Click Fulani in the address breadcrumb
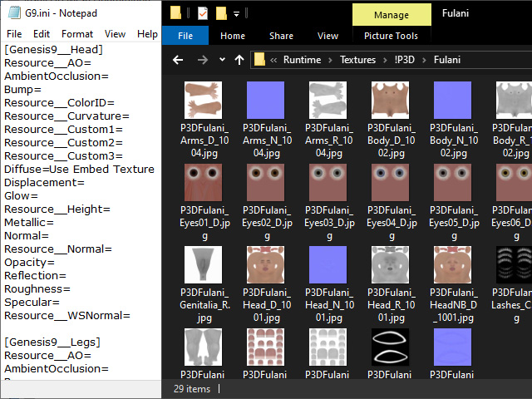 [447, 60]
